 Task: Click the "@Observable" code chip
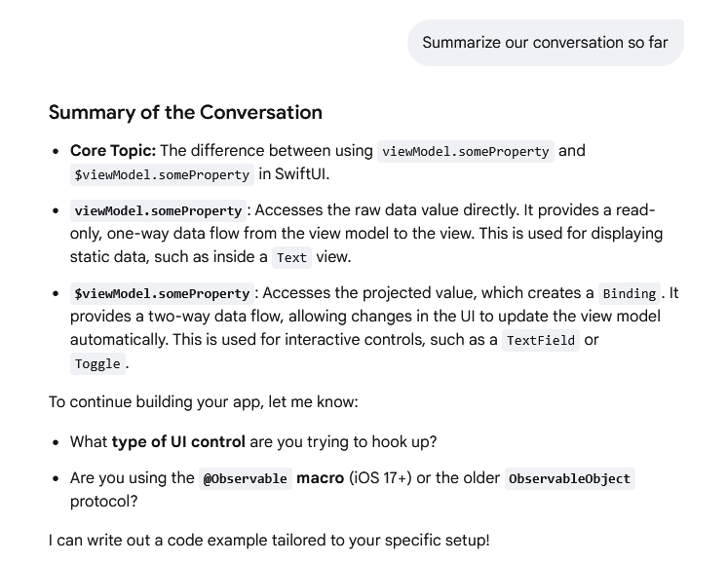[x=246, y=478]
